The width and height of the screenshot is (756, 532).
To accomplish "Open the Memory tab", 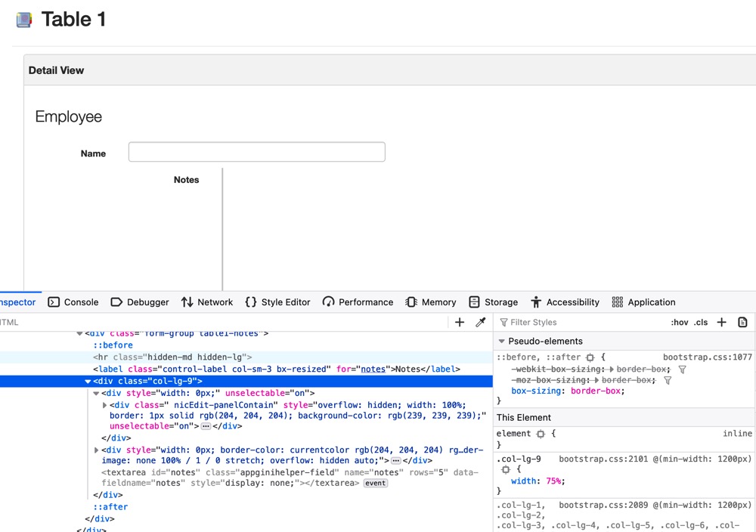I will pos(431,302).
